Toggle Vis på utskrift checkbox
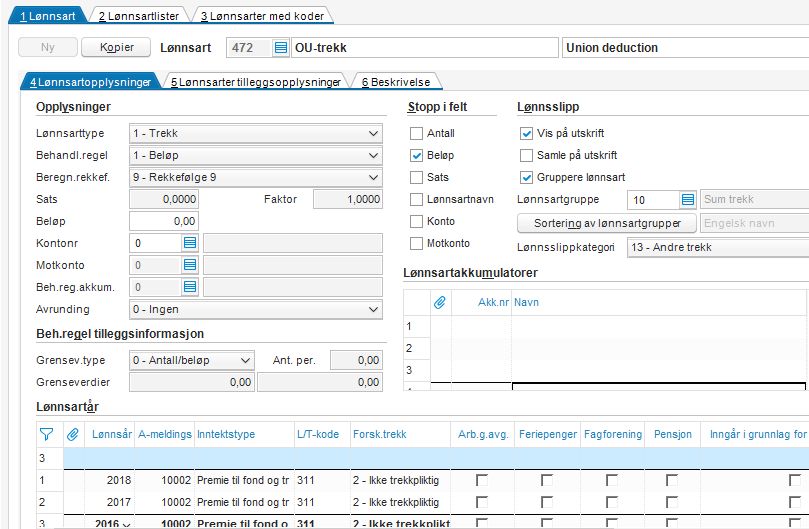 (x=526, y=133)
